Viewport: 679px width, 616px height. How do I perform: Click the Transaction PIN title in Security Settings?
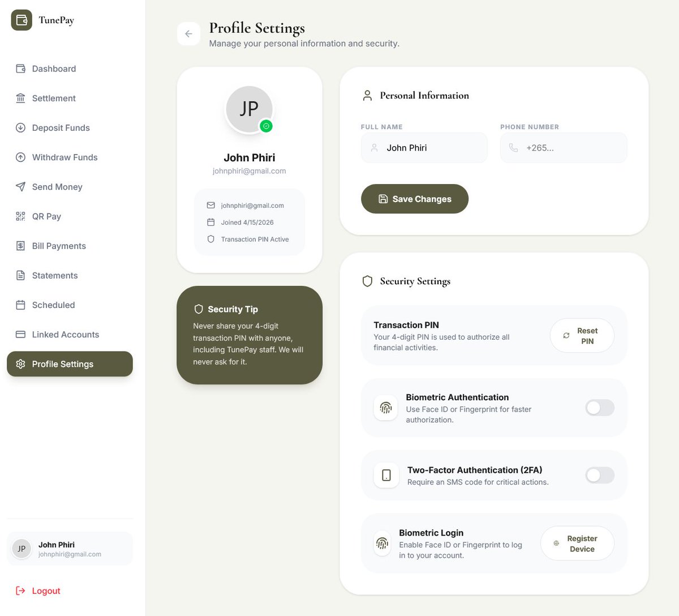[x=406, y=325]
